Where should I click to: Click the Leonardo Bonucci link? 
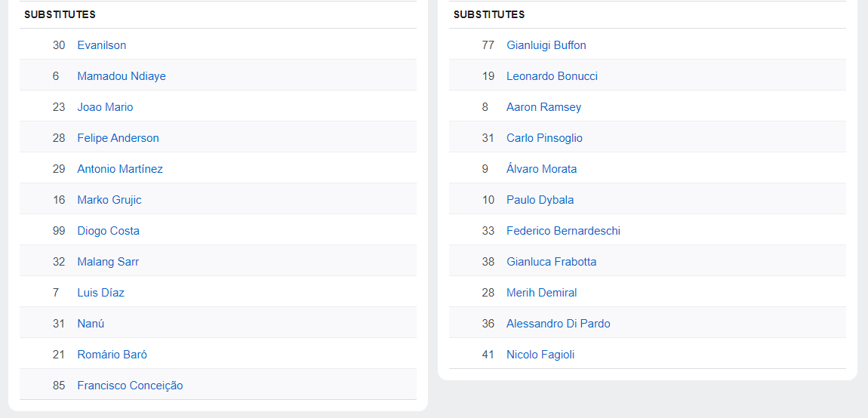(552, 76)
